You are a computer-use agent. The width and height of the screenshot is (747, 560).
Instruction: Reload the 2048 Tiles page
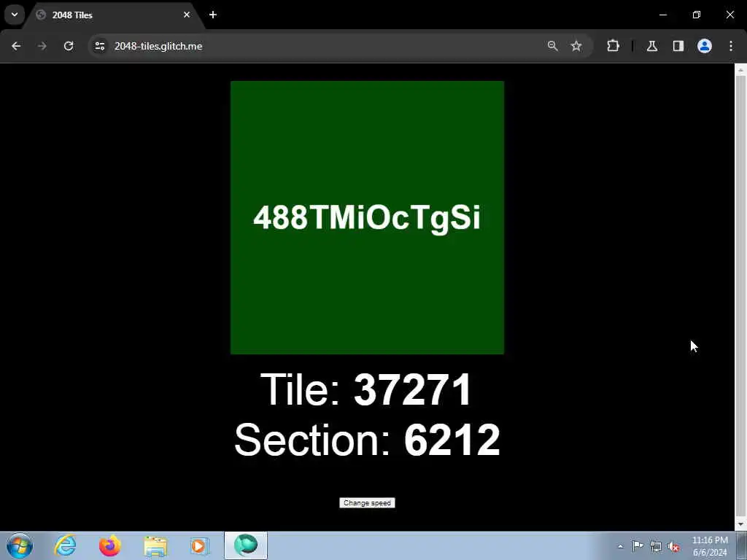(x=69, y=46)
